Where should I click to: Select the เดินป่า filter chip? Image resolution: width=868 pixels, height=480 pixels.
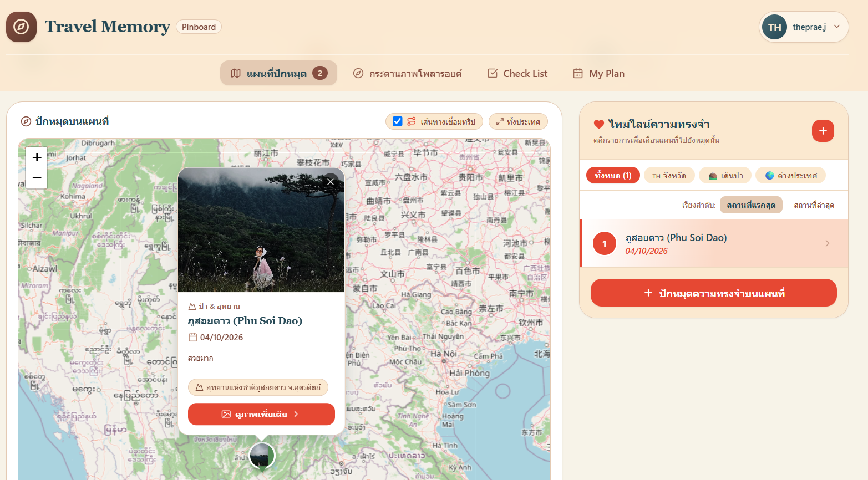pos(725,176)
